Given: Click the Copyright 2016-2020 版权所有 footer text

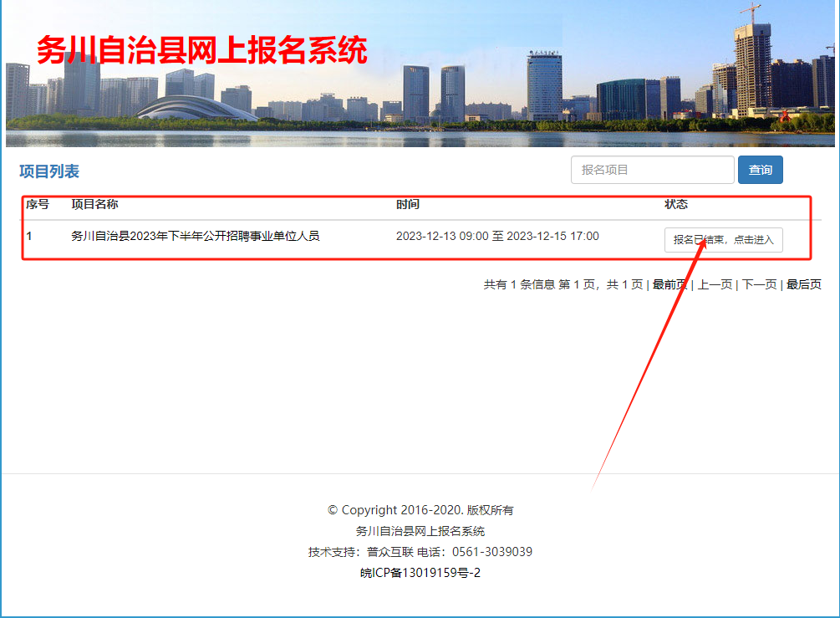Looking at the screenshot, I should point(420,510).
